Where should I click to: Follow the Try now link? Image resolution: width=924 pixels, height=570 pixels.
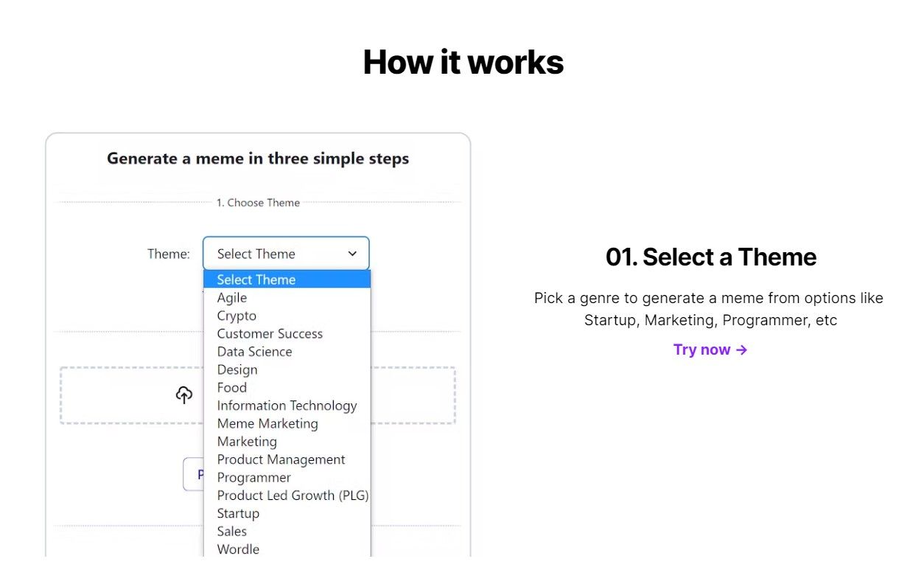(710, 350)
